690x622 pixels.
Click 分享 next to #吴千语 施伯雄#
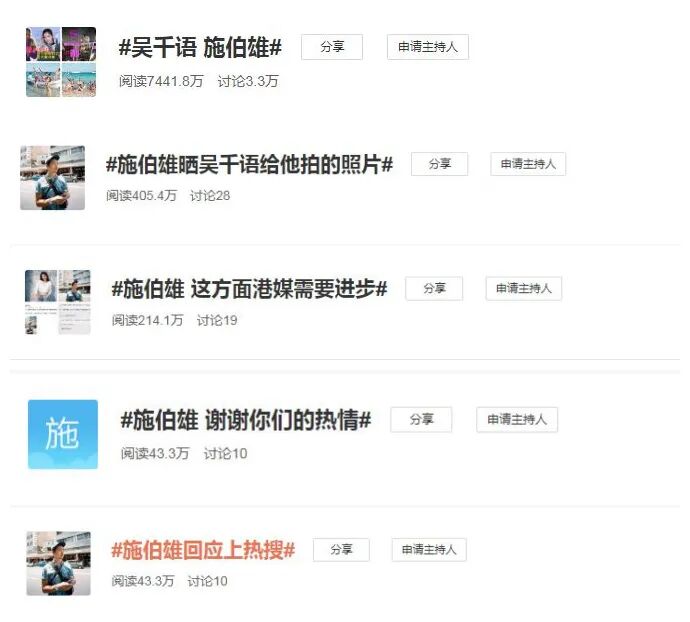(332, 47)
